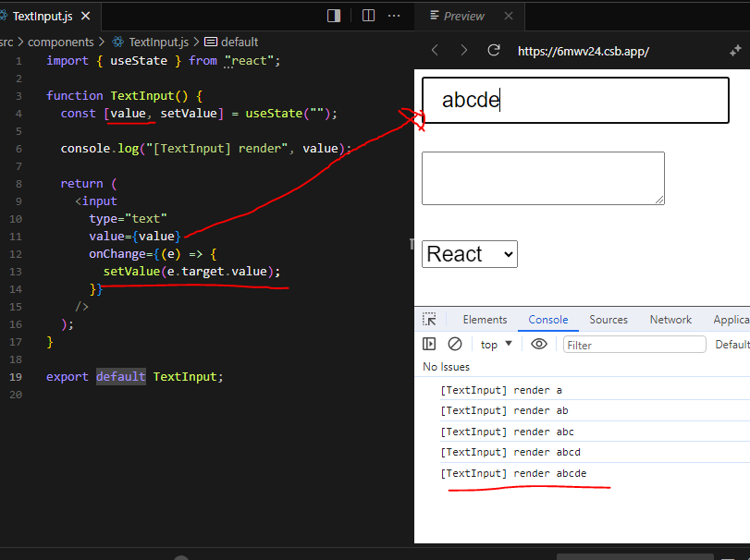Close the Preview tab
The height and width of the screenshot is (560, 750).
pos(509,17)
